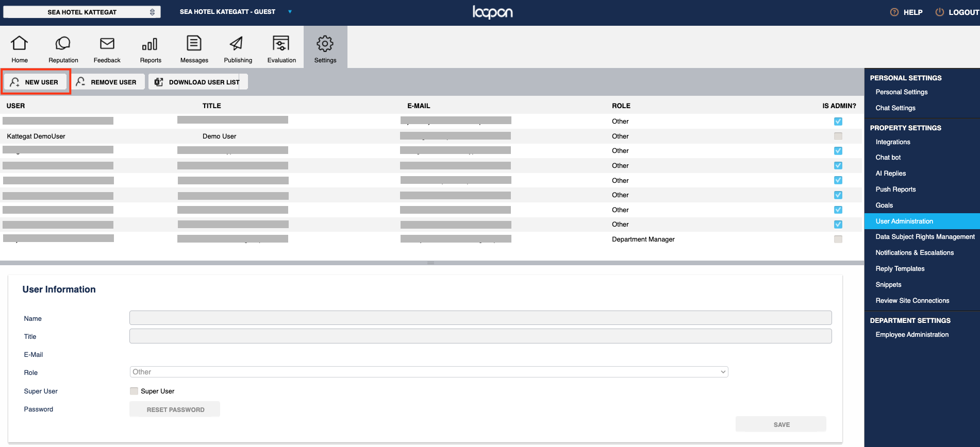980x447 pixels.
Task: Click the Demo User title cell
Action: (219, 136)
